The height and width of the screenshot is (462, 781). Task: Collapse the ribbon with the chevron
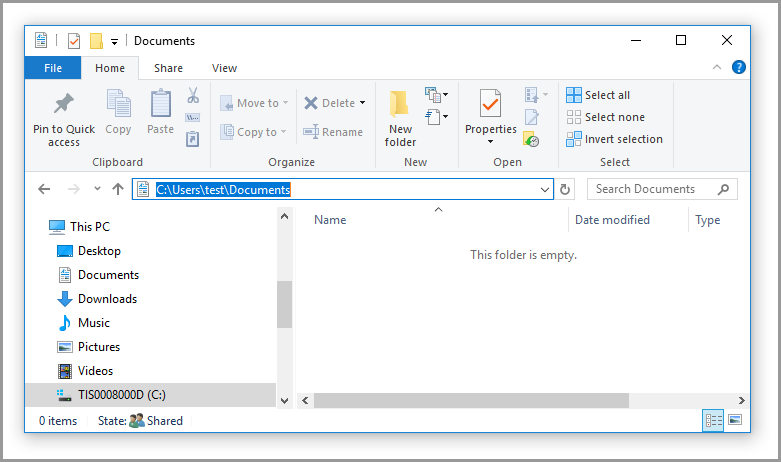717,67
